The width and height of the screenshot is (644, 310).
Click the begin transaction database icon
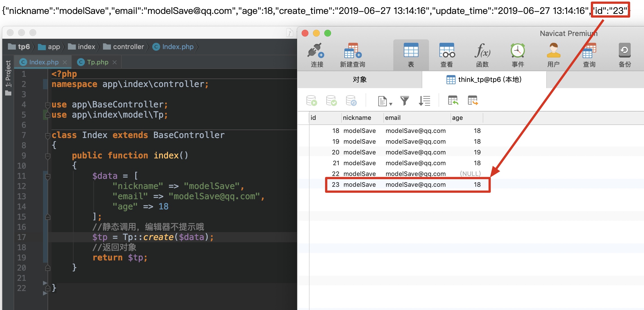[x=312, y=101]
